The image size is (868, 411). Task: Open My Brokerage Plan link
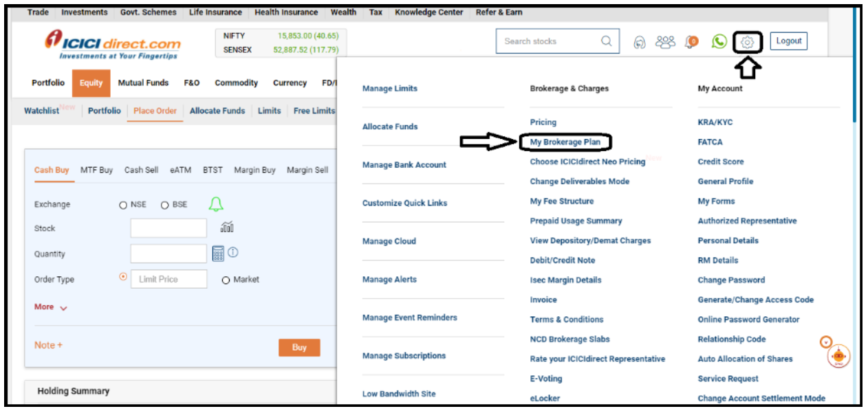[565, 142]
